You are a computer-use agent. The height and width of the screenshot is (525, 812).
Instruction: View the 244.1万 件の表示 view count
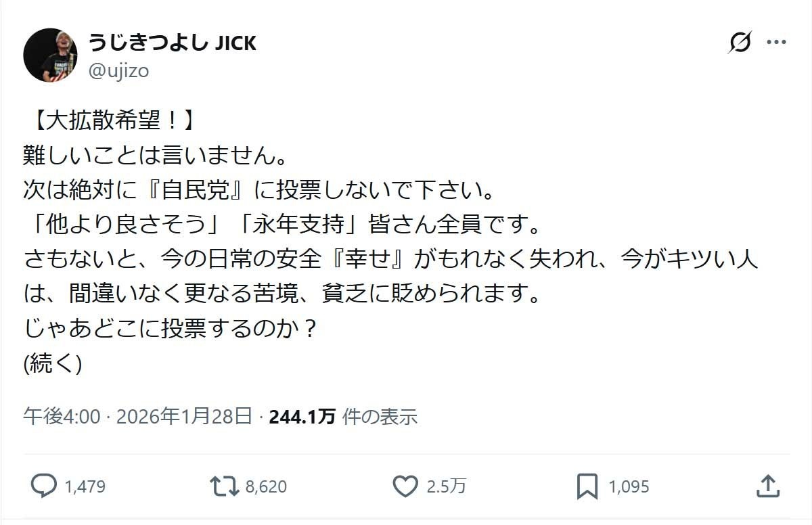(x=343, y=417)
